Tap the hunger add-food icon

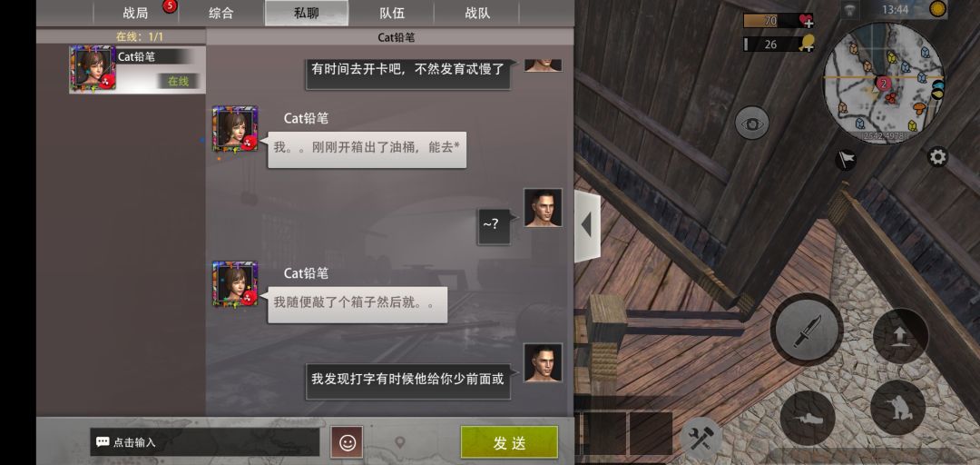point(807,44)
